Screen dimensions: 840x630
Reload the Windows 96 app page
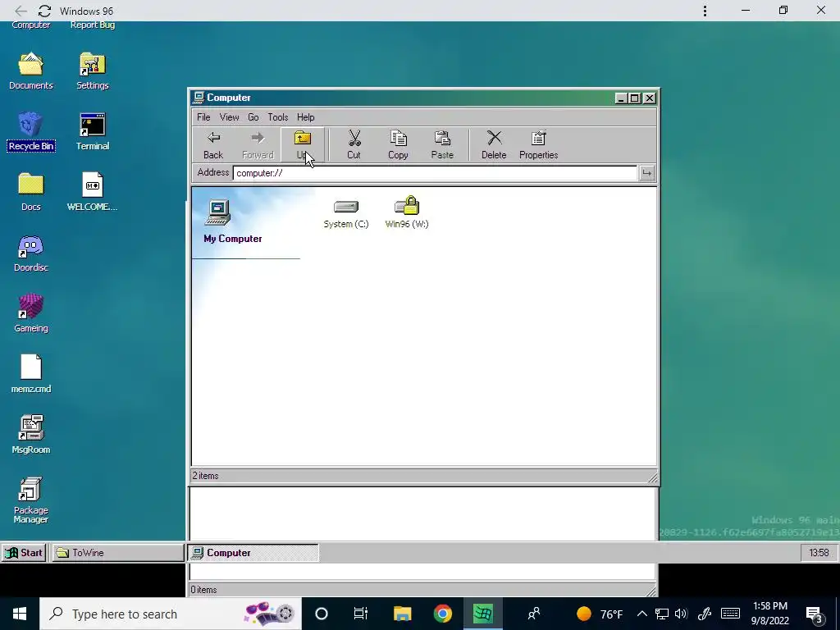coord(44,11)
